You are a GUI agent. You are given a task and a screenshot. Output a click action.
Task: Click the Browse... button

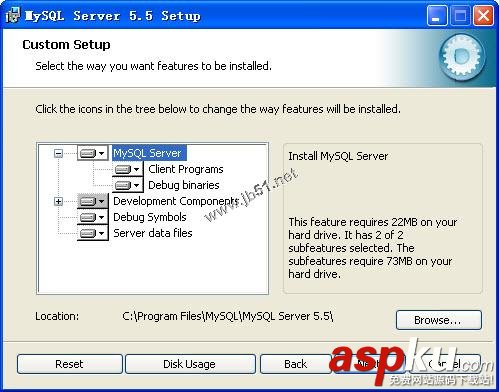(x=439, y=320)
